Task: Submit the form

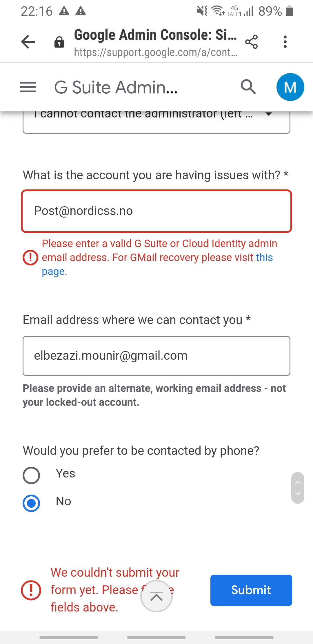Action: [x=251, y=590]
